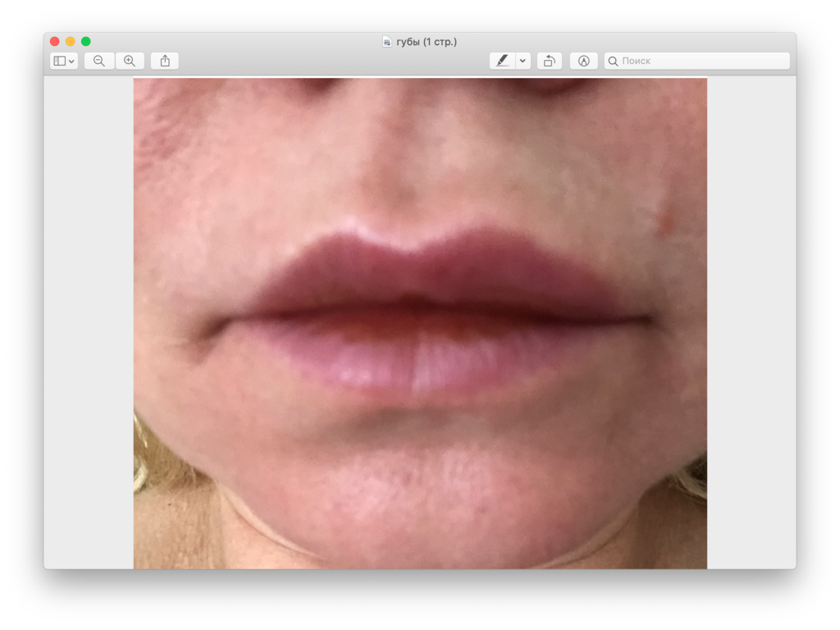The height and width of the screenshot is (630, 840).
Task: Select the highlight pen tool
Action: (x=502, y=61)
